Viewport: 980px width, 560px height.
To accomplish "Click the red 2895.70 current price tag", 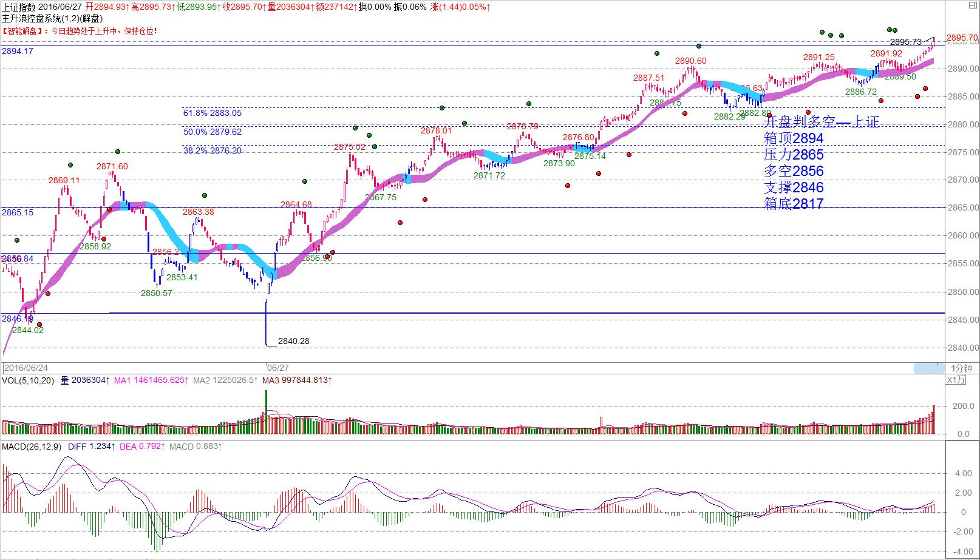I will click(962, 38).
